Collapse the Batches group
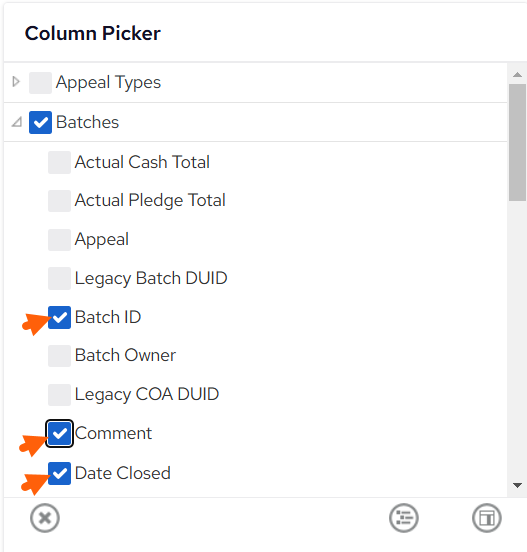 (17, 122)
